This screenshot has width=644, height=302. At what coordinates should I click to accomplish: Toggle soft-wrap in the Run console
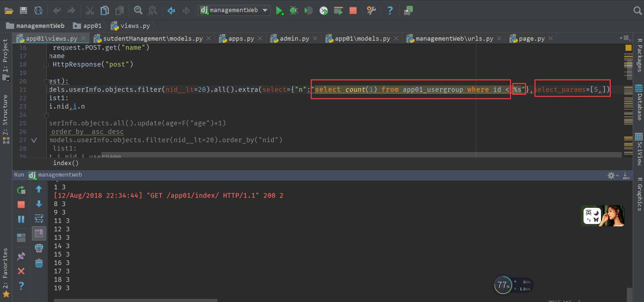pyautogui.click(x=39, y=219)
